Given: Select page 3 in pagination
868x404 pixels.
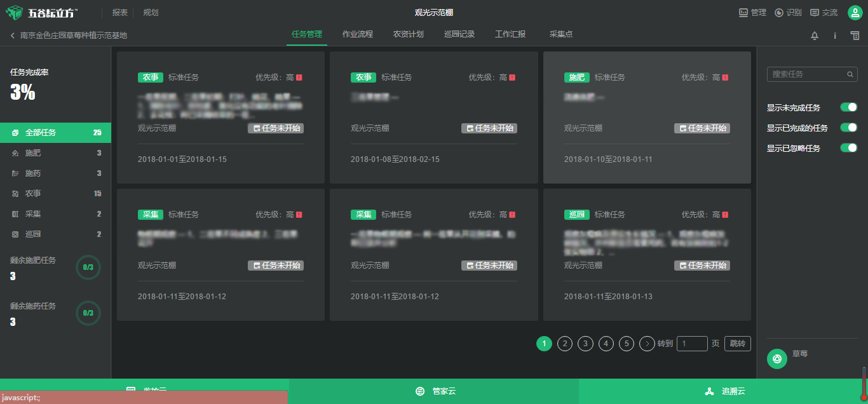Looking at the screenshot, I should tap(585, 343).
